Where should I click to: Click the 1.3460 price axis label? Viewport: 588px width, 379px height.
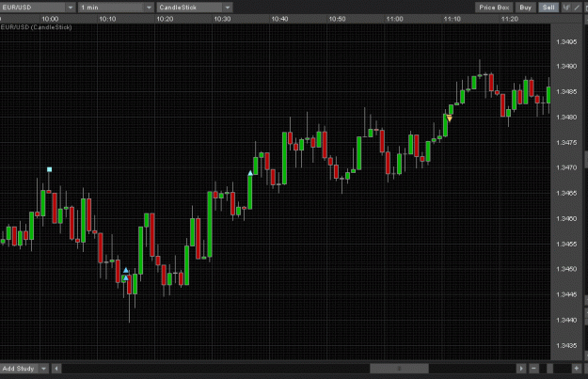[x=566, y=218]
